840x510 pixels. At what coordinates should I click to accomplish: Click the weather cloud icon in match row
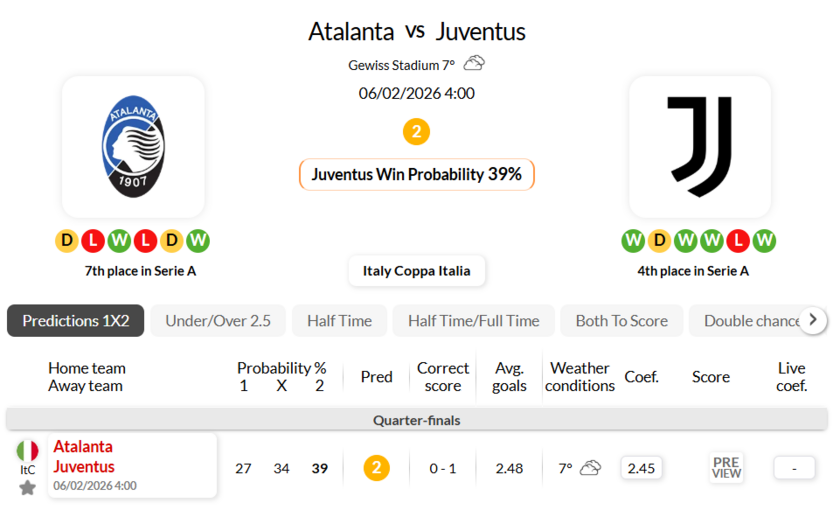click(591, 468)
